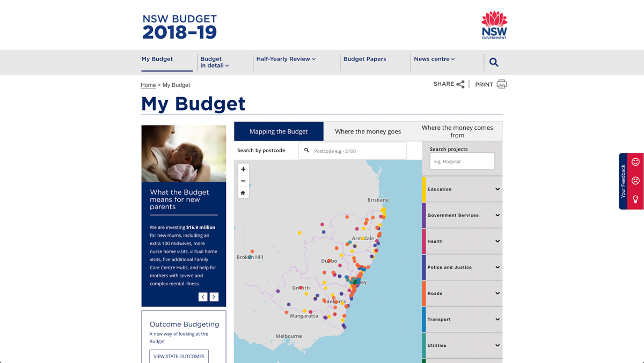Print the page using the printer icon
The height and width of the screenshot is (363, 644).
coord(502,84)
